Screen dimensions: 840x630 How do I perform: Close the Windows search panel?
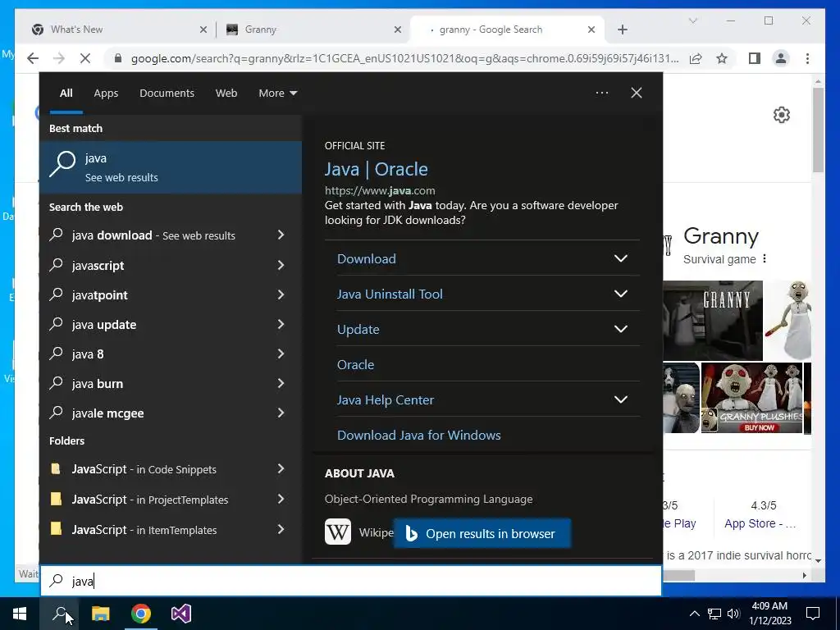637,93
